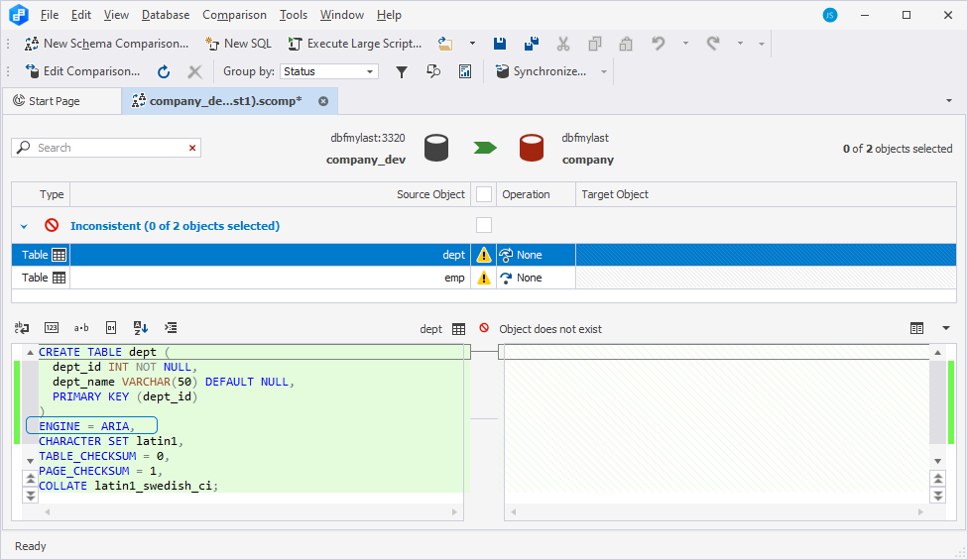Screen dimensions: 968x560
Task: Click the Save icon
Action: (x=500, y=44)
